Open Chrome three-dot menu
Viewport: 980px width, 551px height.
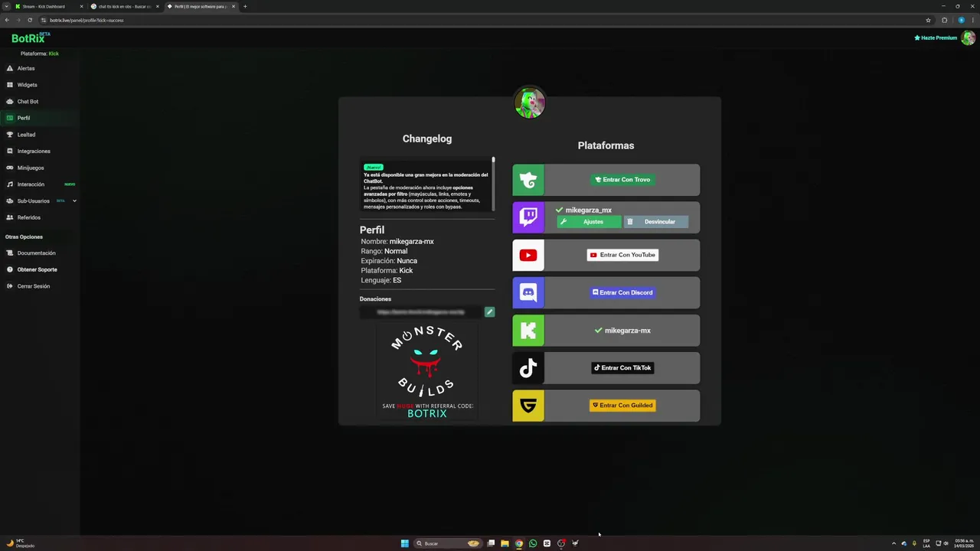tap(973, 20)
